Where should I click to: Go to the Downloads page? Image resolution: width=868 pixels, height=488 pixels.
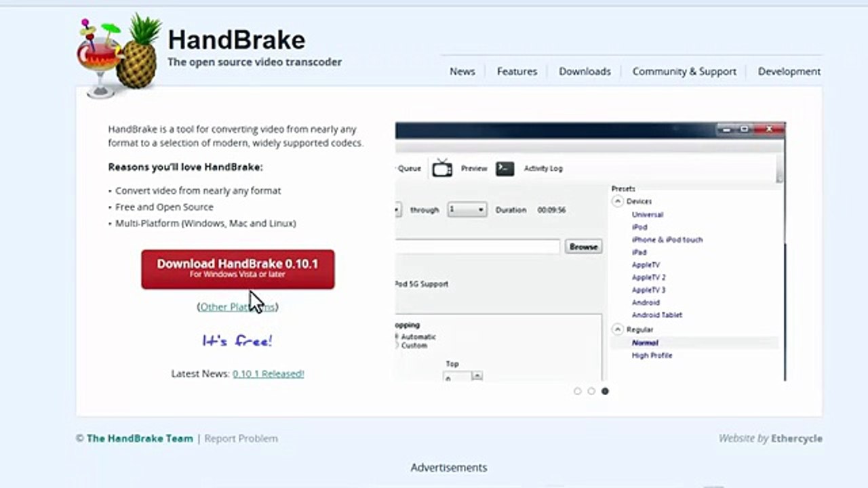(x=585, y=71)
